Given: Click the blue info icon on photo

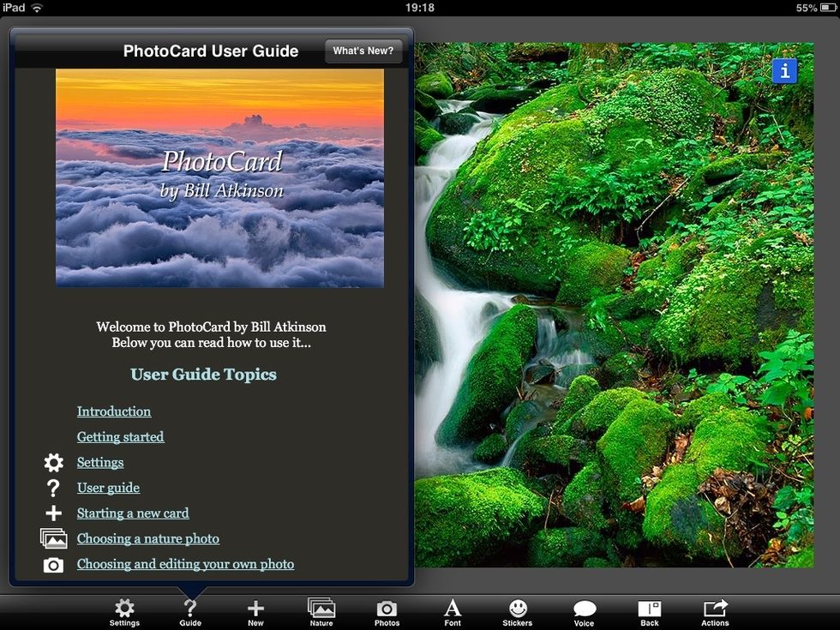Looking at the screenshot, I should point(784,71).
